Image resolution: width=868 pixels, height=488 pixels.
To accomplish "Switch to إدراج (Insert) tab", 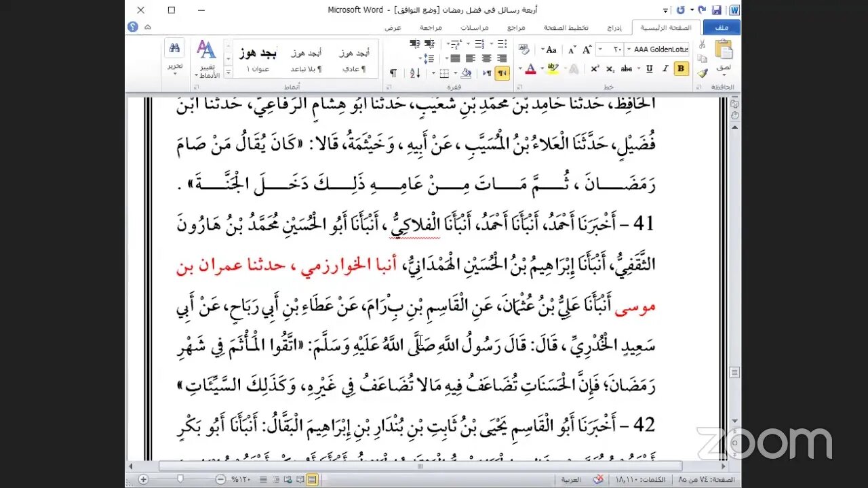I will pyautogui.click(x=614, y=28).
